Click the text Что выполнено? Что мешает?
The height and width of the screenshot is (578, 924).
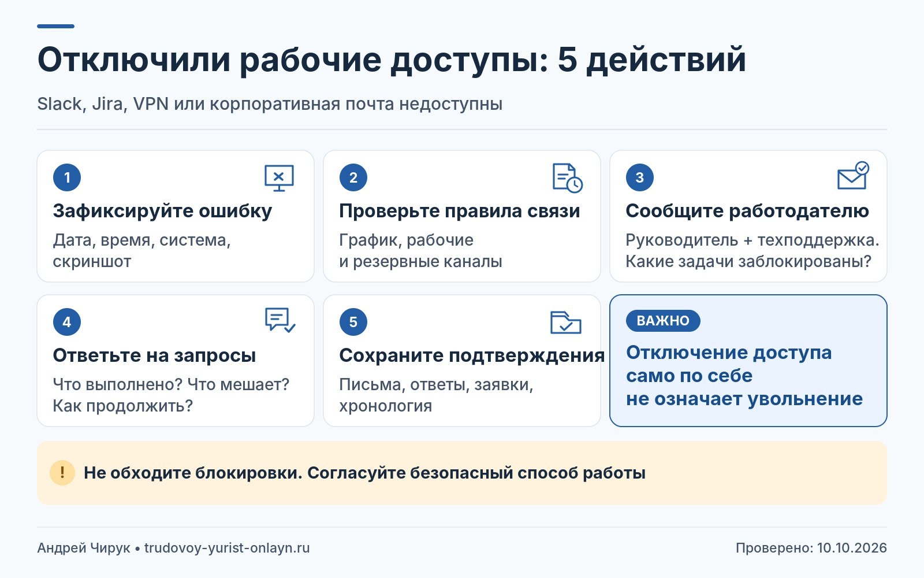coord(171,384)
